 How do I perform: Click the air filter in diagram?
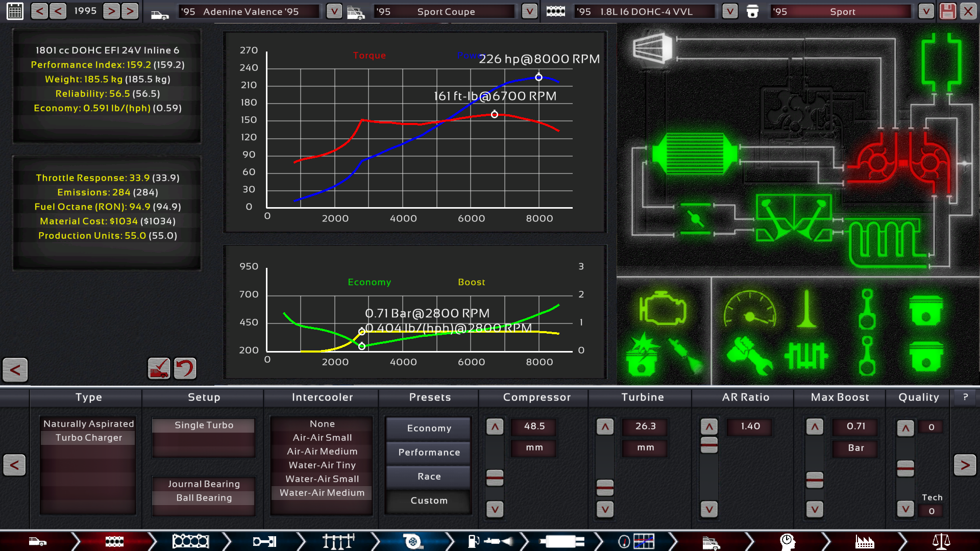653,49
